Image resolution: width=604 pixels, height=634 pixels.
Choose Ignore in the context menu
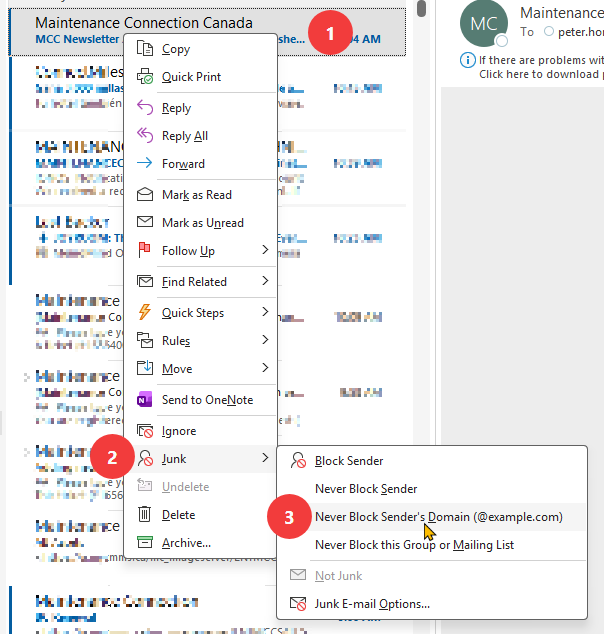tap(201, 431)
